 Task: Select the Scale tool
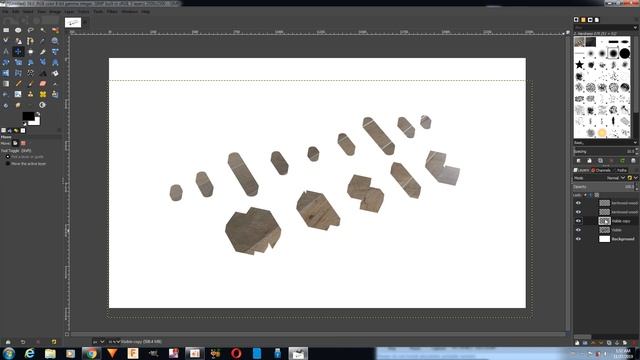coord(18,62)
